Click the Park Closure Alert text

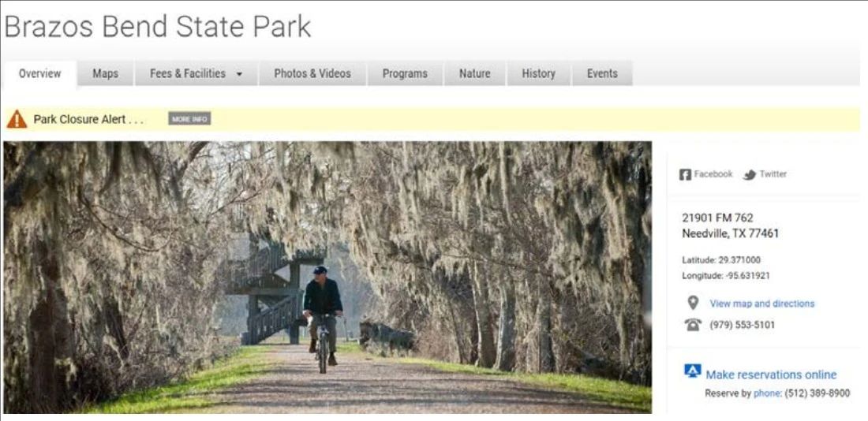(x=88, y=120)
